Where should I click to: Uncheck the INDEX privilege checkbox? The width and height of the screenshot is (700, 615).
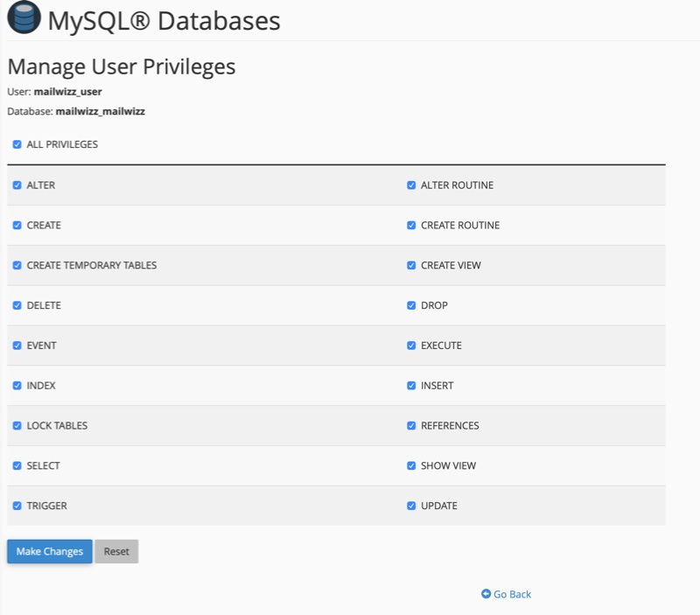pos(17,386)
